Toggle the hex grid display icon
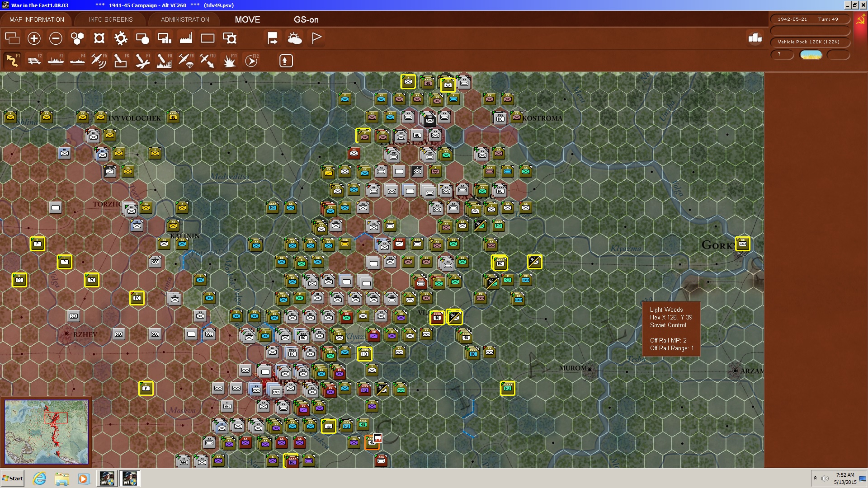Image resolution: width=868 pixels, height=488 pixels. [77, 38]
